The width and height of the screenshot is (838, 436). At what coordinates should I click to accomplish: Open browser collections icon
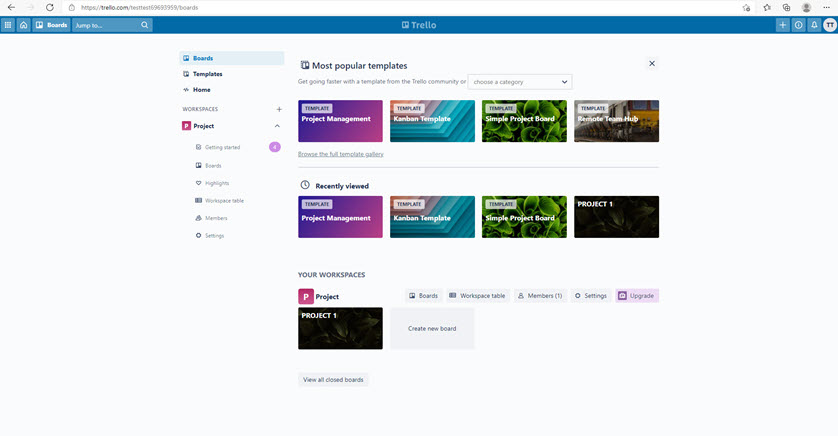point(787,7)
